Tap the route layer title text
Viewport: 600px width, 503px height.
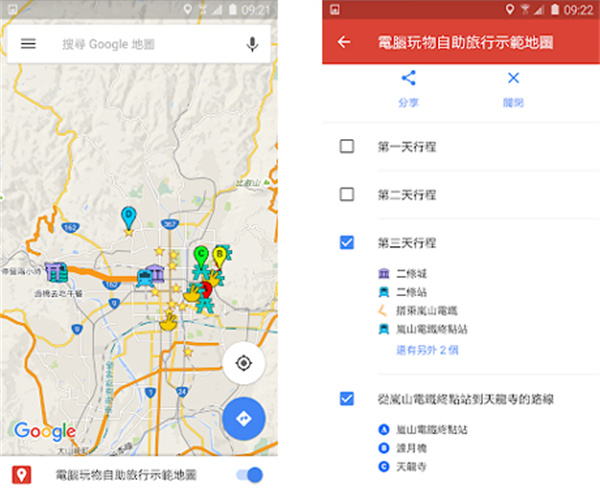pos(466,399)
